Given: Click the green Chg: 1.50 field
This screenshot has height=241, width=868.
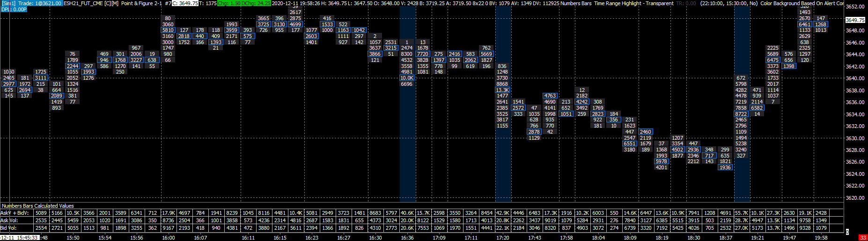Looking at the screenshot, I should (229, 3).
